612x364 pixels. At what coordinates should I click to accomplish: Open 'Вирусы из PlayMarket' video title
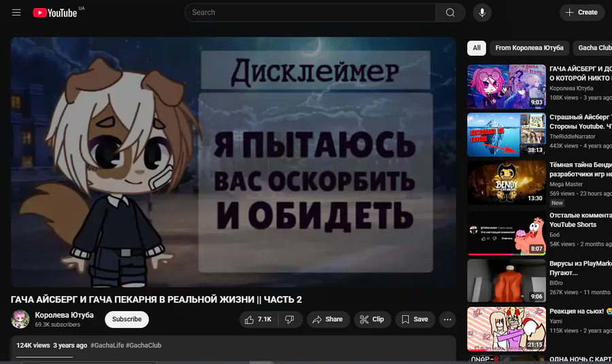point(581,268)
